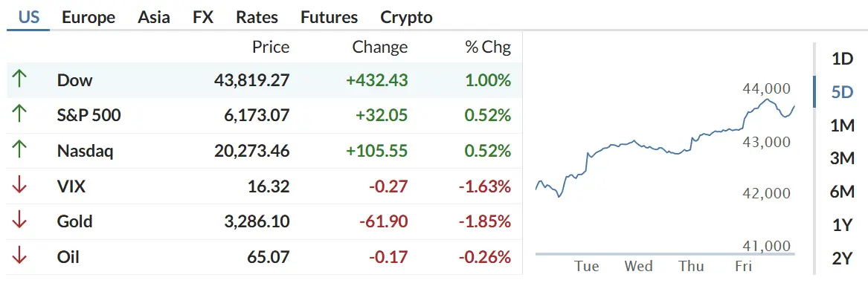The height and width of the screenshot is (286, 868).
Task: Click the red down arrow beside Oil
Action: click(19, 257)
